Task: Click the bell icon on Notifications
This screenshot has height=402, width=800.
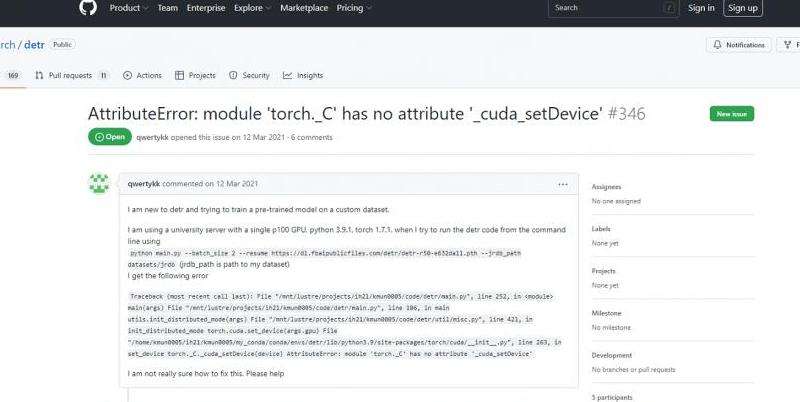Action: point(717,45)
